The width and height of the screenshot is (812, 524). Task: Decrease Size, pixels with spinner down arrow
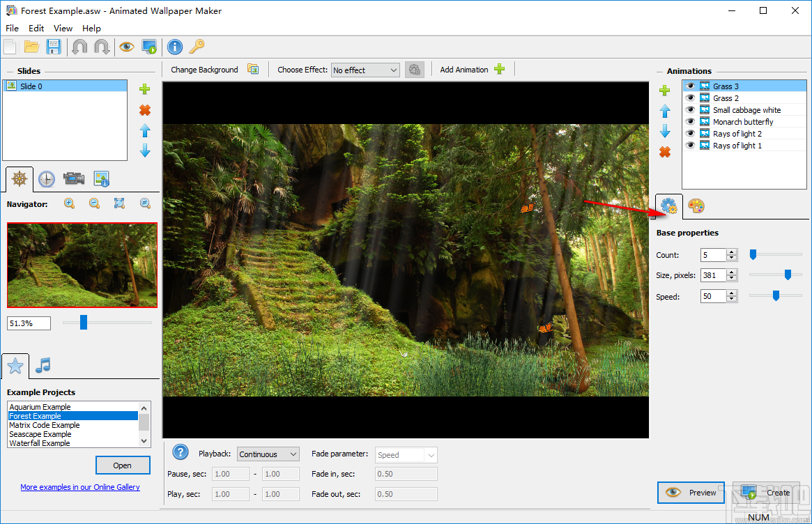(x=731, y=278)
